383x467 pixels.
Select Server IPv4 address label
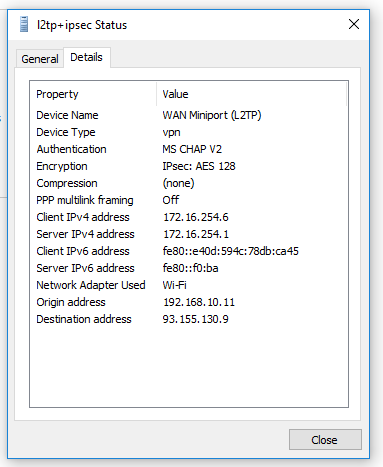point(86,234)
